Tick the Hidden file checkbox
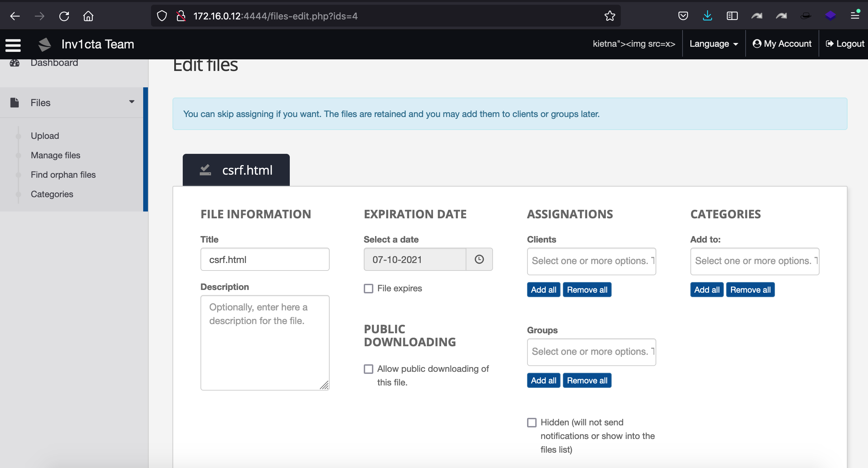The height and width of the screenshot is (468, 868). (x=532, y=423)
